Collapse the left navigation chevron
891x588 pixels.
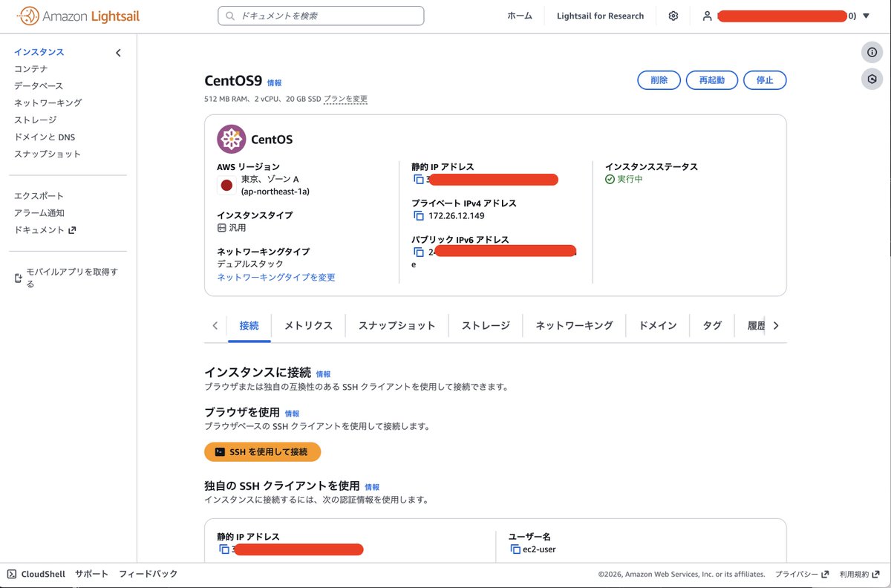point(118,53)
